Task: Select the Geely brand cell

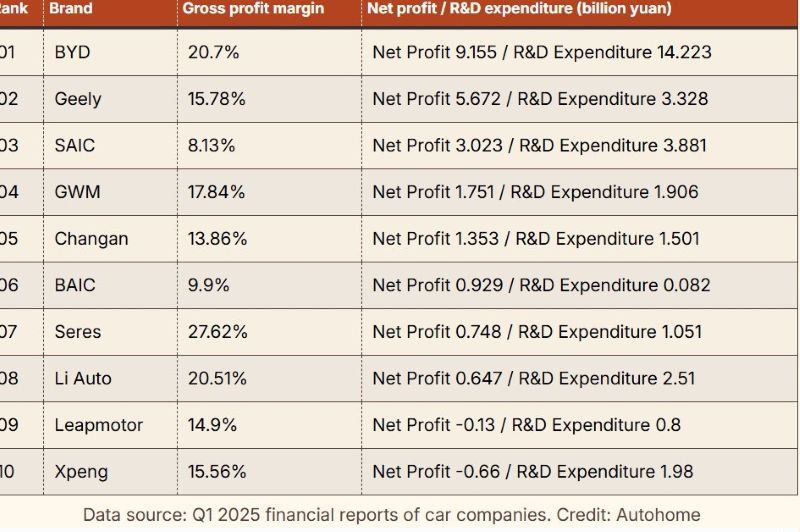Action: click(78, 99)
